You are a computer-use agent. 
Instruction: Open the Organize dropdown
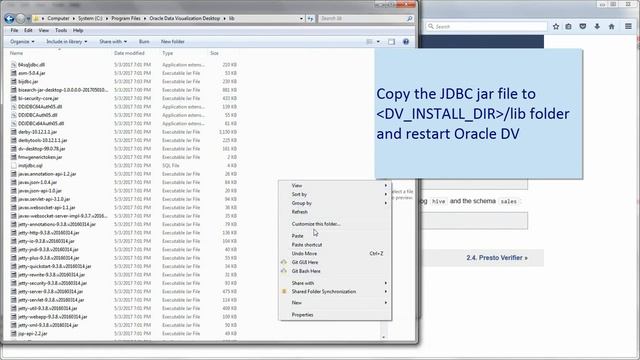tap(22, 42)
